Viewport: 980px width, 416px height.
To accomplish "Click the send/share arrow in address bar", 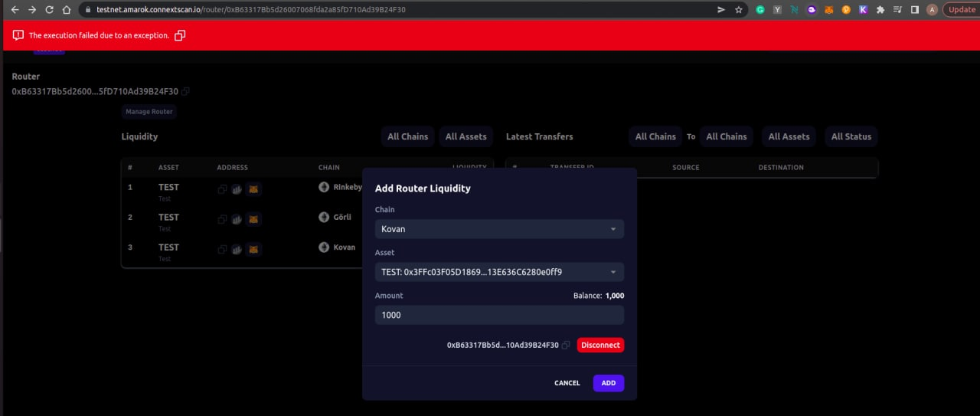I will [x=721, y=10].
